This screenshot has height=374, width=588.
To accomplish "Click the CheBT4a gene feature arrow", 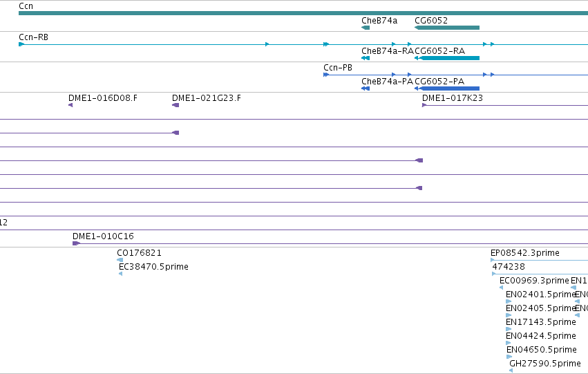I will click(x=366, y=28).
